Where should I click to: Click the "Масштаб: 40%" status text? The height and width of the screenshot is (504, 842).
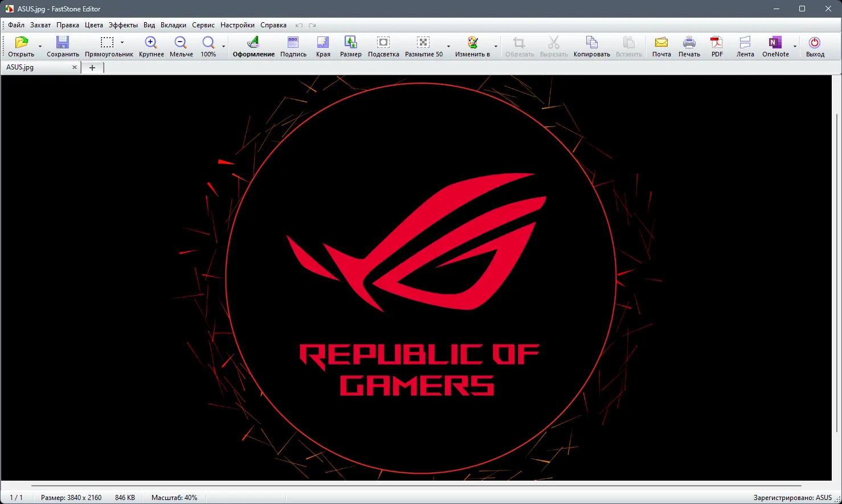pos(174,498)
